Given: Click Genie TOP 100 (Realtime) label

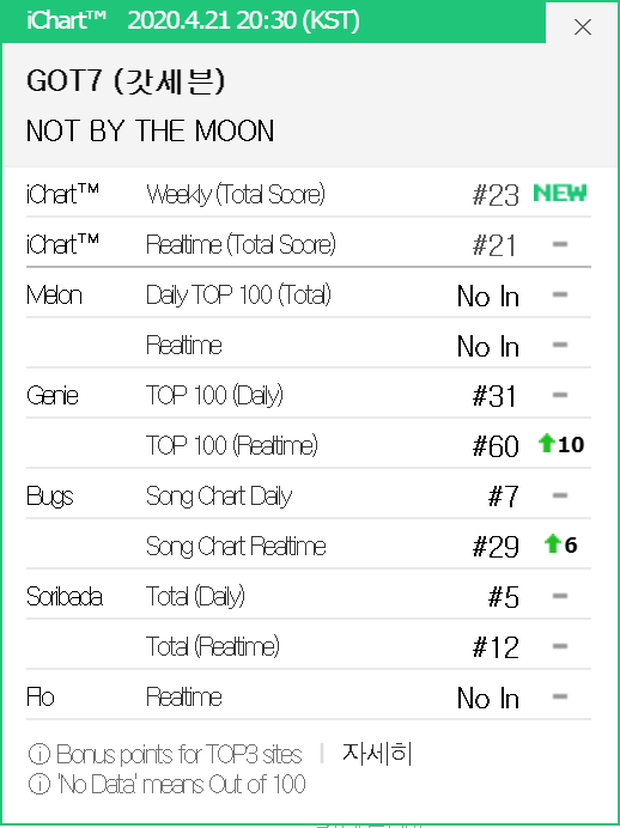Looking at the screenshot, I should [231, 445].
